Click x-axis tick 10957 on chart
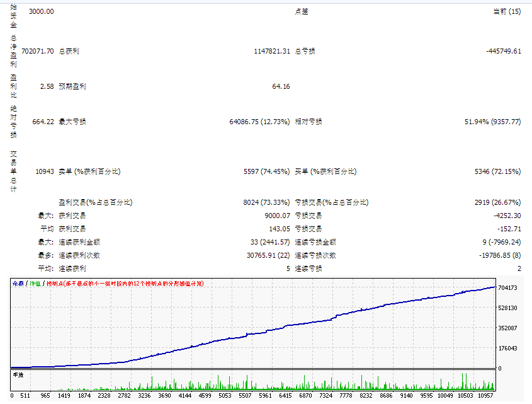The height and width of the screenshot is (404, 532). pos(485,396)
